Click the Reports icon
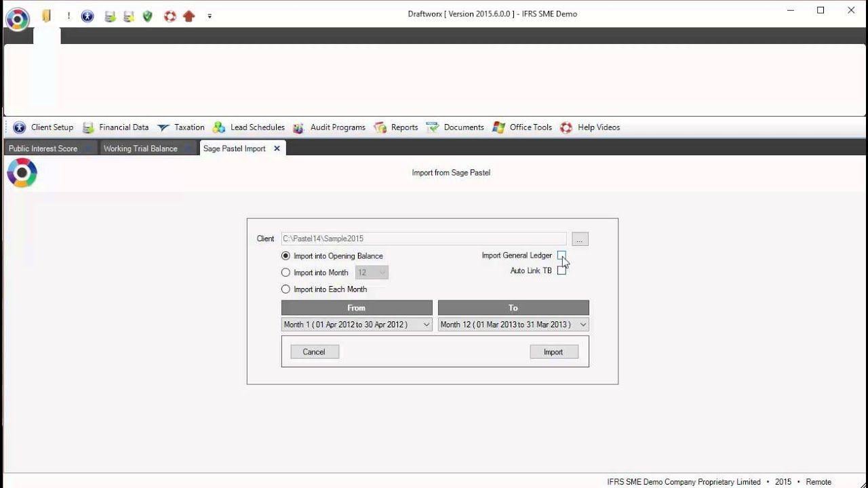 [380, 127]
